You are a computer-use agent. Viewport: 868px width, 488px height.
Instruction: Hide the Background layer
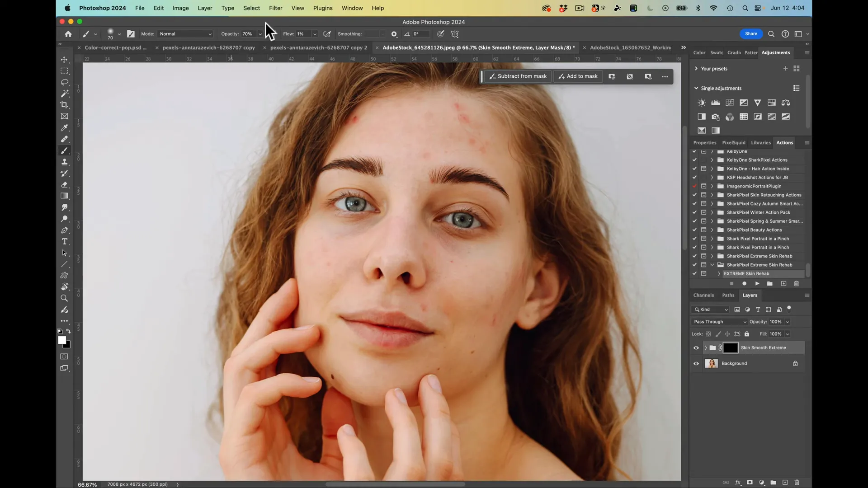point(696,364)
